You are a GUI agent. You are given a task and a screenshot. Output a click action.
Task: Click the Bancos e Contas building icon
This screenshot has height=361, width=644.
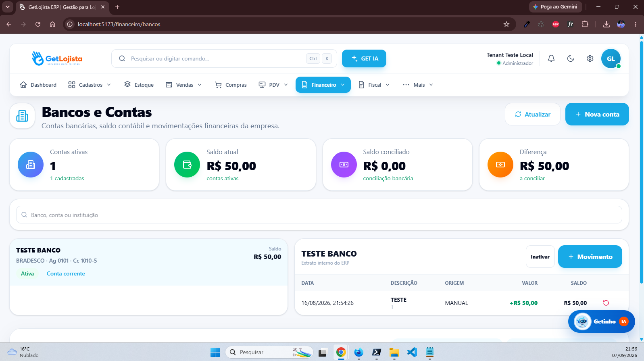(22, 116)
